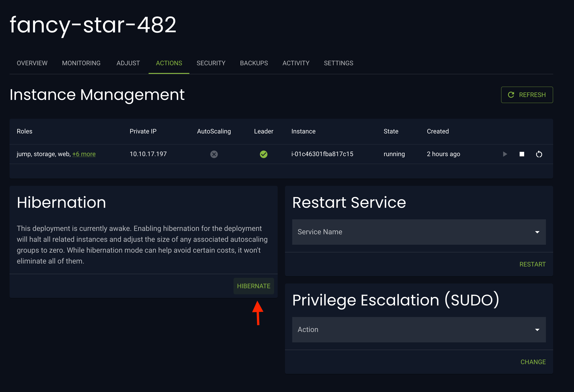The image size is (574, 392).
Task: Click the start instance play icon
Action: point(505,154)
